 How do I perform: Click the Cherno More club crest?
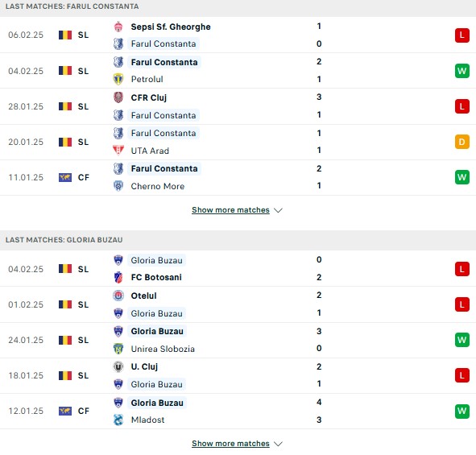(x=118, y=186)
